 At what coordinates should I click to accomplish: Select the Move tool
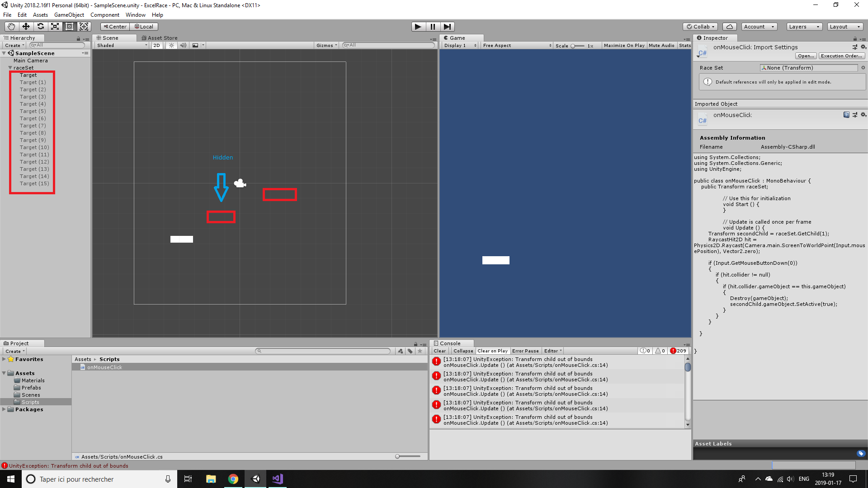click(26, 27)
